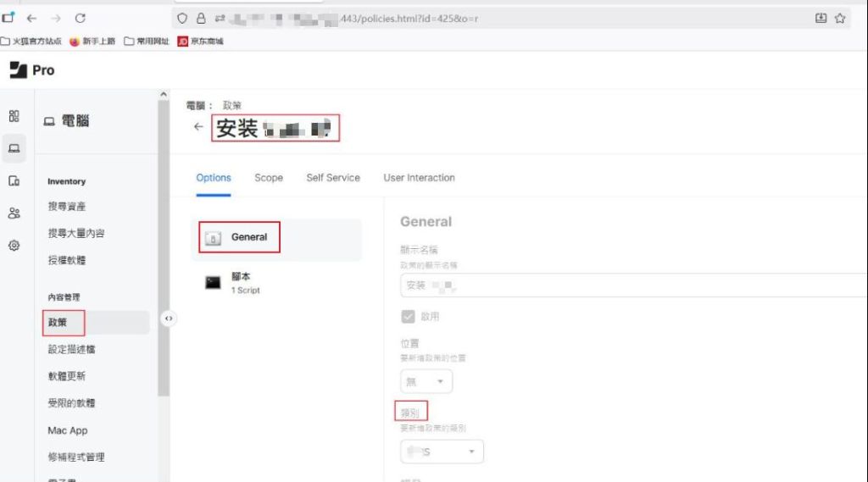The height and width of the screenshot is (482, 868).
Task: Open the 位置 dropdown showing 無
Action: [x=426, y=381]
